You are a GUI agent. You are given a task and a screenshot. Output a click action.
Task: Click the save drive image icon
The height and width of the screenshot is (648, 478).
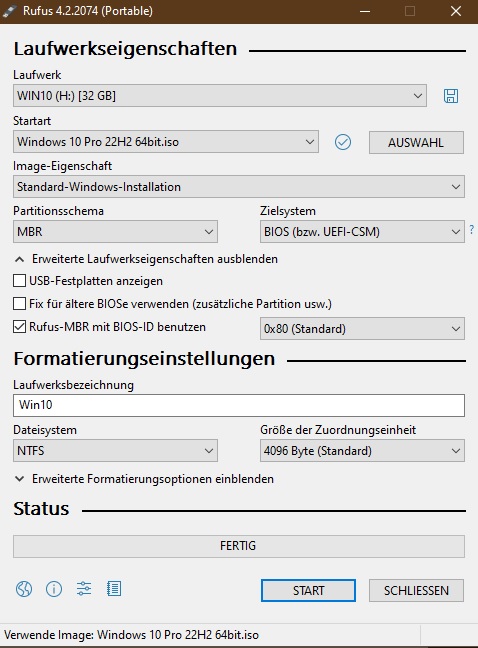click(x=451, y=96)
